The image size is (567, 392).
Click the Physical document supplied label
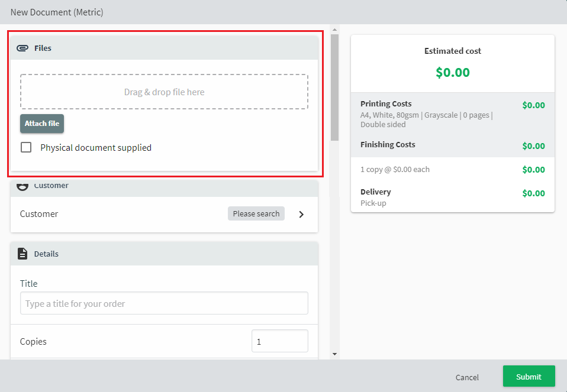(x=96, y=148)
